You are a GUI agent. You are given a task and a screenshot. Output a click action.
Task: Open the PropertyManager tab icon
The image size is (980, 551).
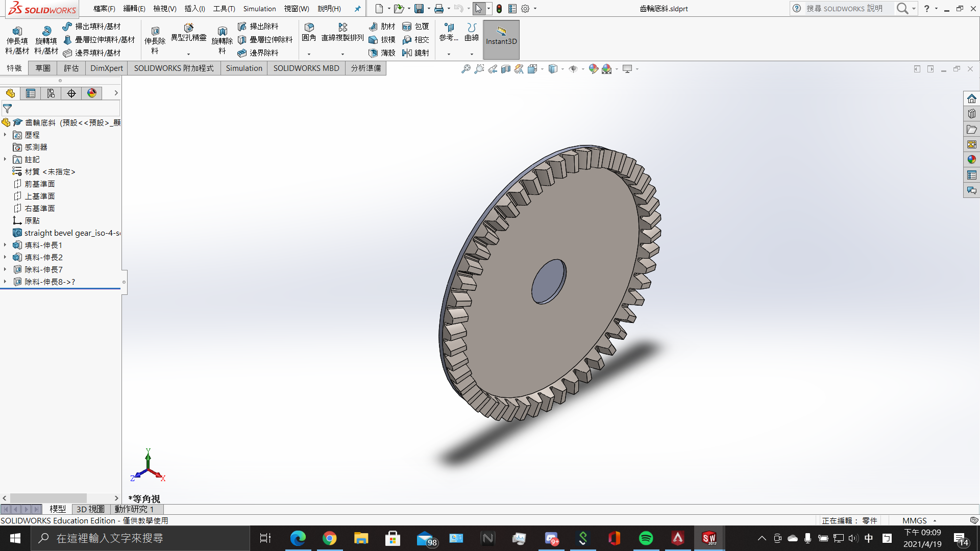31,93
